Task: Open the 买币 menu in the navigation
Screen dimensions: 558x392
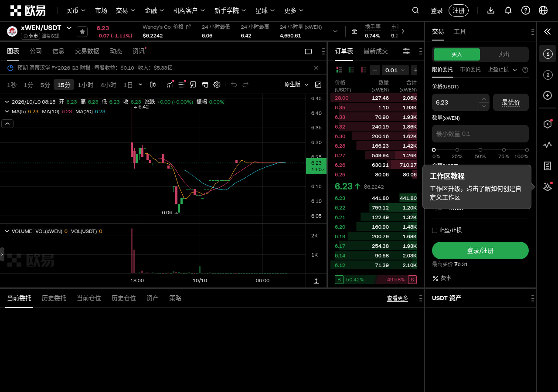Action: pyautogui.click(x=76, y=10)
